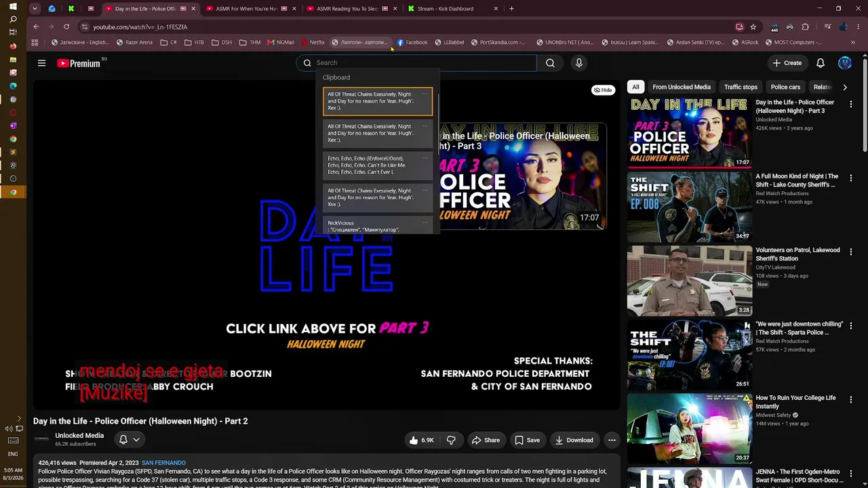Open browser extensions puzzle icon
Viewport: 868px width, 488px height.
pos(805,26)
